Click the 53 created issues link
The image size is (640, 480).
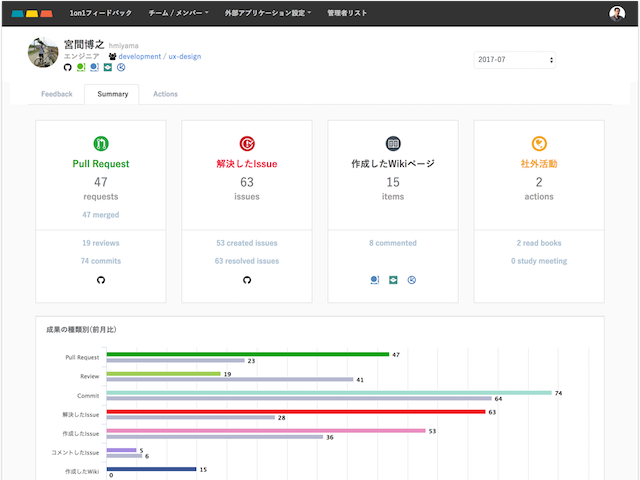point(247,243)
